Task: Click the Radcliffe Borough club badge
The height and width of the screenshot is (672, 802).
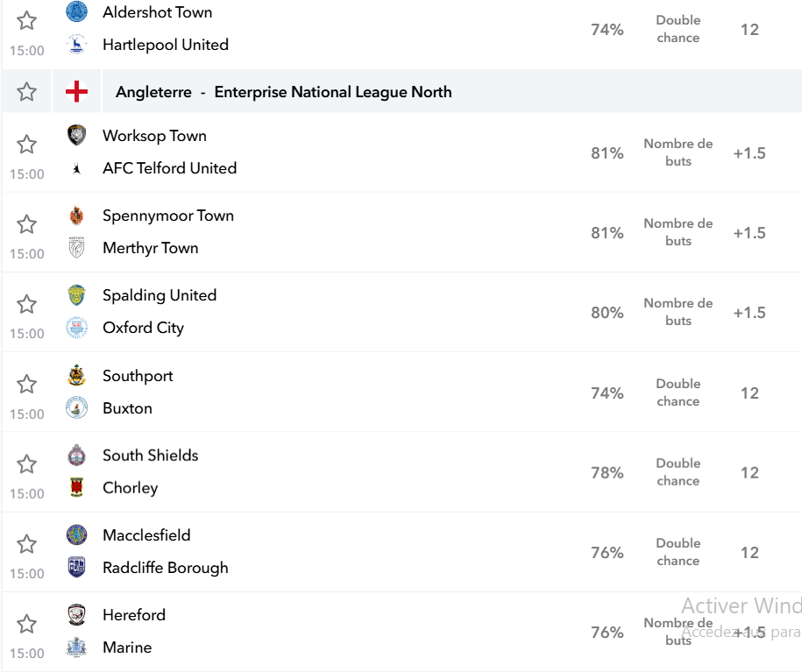Action: point(77,567)
